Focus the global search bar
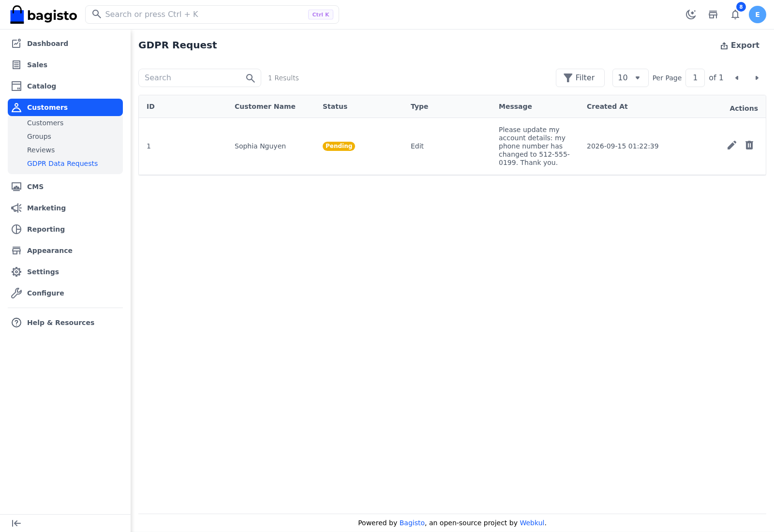The height and width of the screenshot is (532, 774). [x=212, y=15]
